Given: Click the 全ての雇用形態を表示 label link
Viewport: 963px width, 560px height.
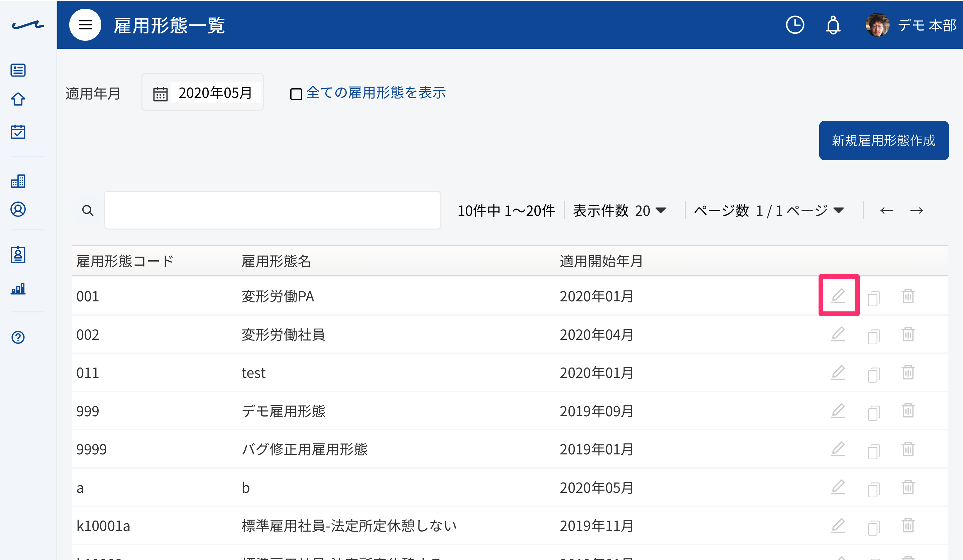Looking at the screenshot, I should [x=376, y=93].
